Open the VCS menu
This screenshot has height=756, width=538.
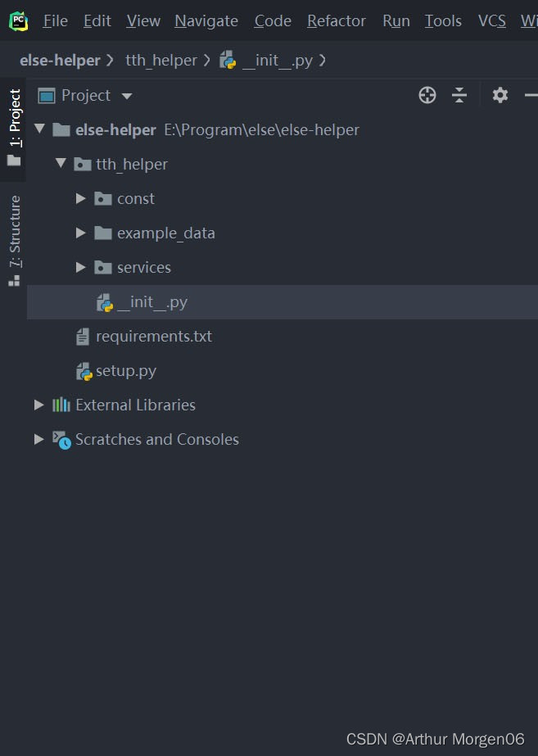pos(491,20)
